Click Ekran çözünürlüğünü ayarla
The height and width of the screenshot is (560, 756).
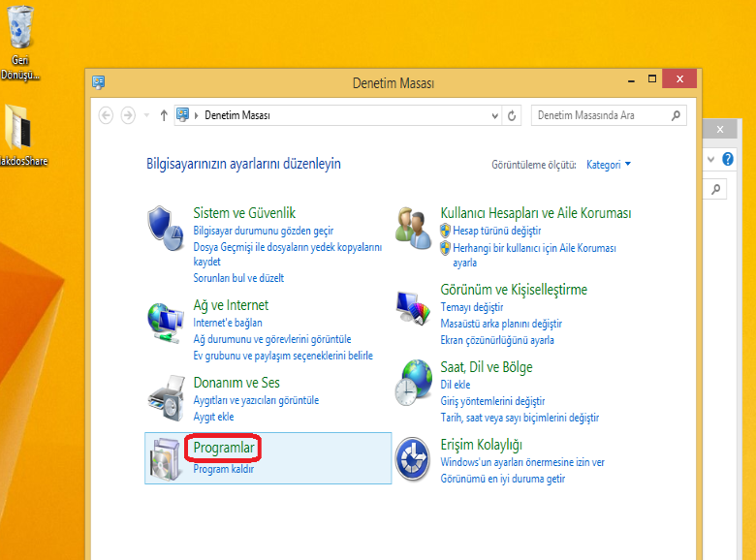(497, 340)
